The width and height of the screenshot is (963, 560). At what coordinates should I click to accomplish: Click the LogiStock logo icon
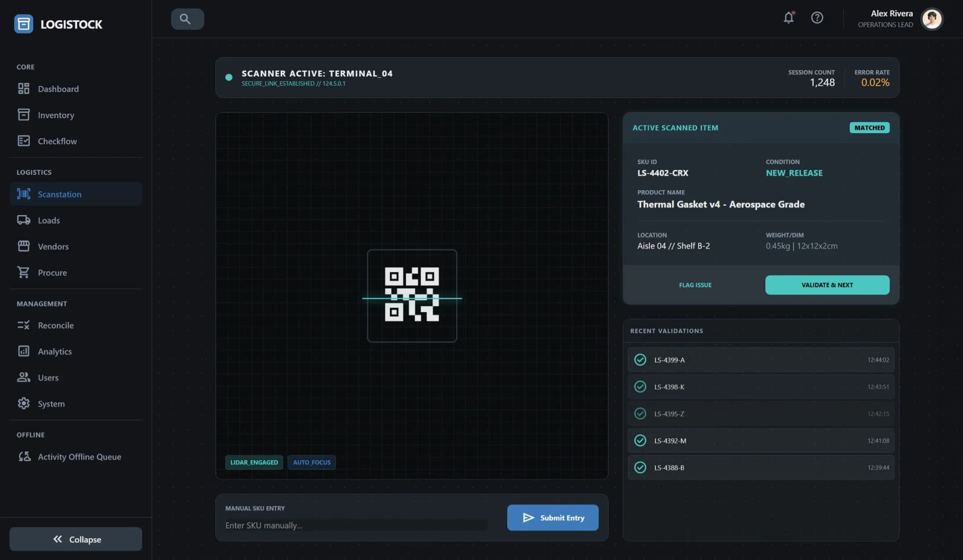click(24, 24)
